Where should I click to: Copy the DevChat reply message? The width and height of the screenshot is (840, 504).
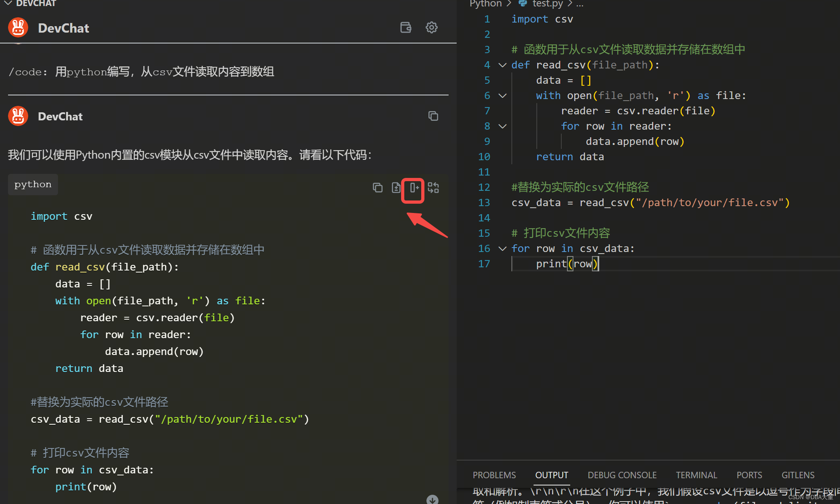click(433, 116)
